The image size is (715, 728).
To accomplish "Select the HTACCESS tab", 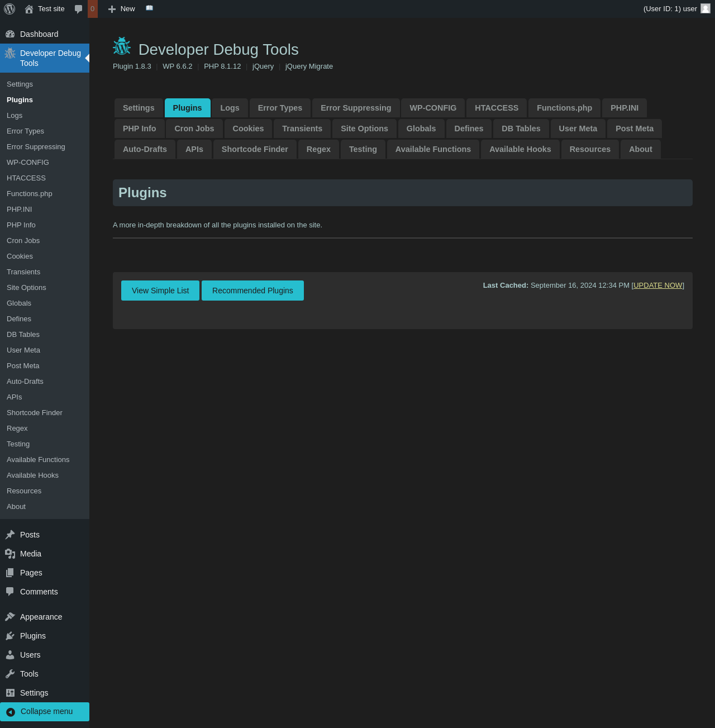I will (497, 108).
